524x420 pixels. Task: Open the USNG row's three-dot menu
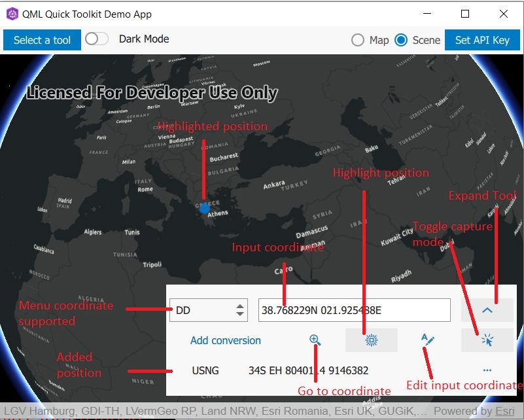[487, 370]
